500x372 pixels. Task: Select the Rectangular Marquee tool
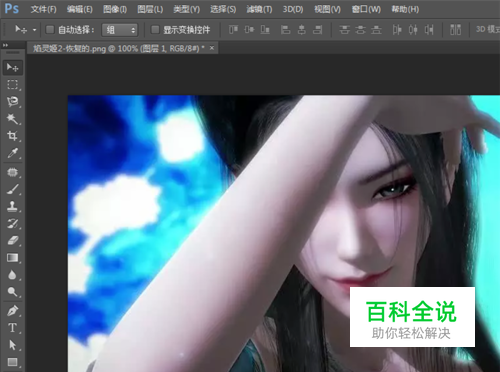point(13,84)
